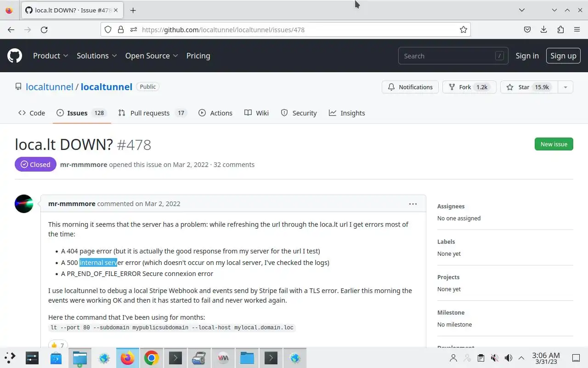
Task: Click the 'No milestone' text
Action: point(454,324)
